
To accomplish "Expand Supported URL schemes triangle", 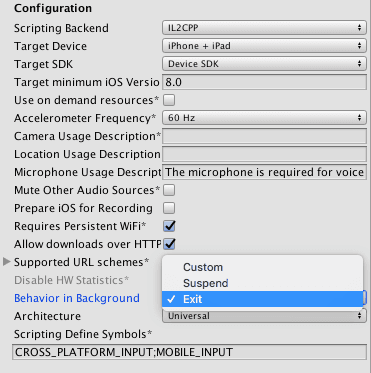I will [x=6, y=262].
